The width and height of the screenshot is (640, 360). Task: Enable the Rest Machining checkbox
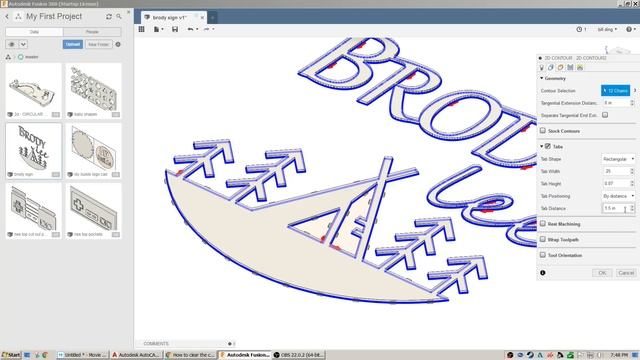point(543,224)
